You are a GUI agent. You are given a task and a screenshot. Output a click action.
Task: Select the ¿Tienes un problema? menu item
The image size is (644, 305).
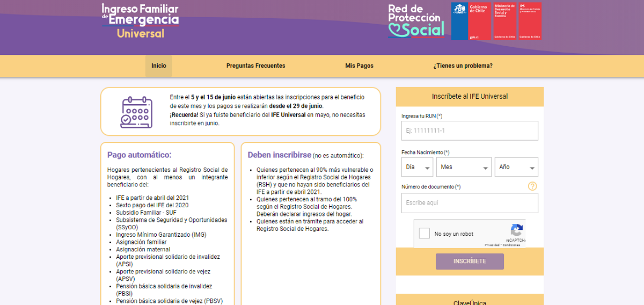point(463,66)
